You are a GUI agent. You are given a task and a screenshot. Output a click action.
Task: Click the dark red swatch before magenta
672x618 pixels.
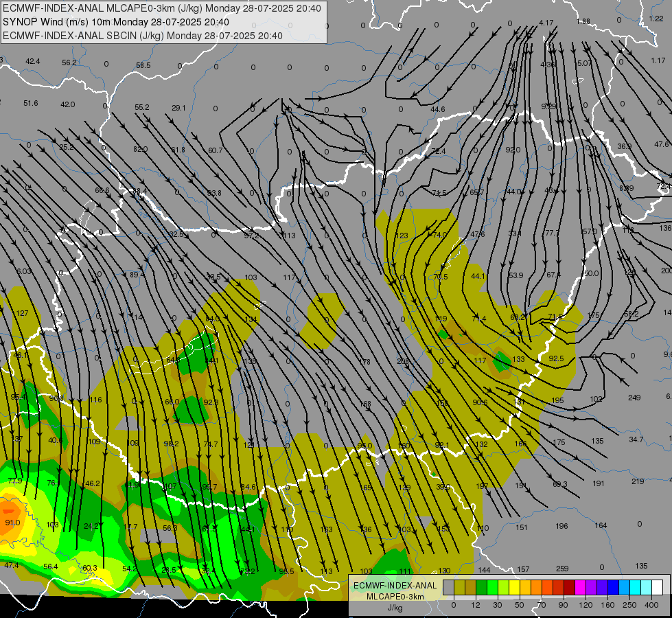point(570,587)
